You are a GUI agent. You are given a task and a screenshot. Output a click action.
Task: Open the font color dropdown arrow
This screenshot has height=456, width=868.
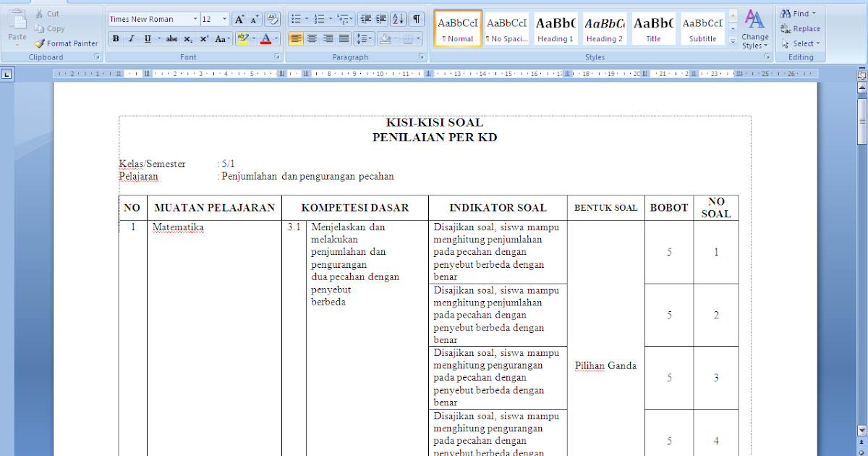277,39
